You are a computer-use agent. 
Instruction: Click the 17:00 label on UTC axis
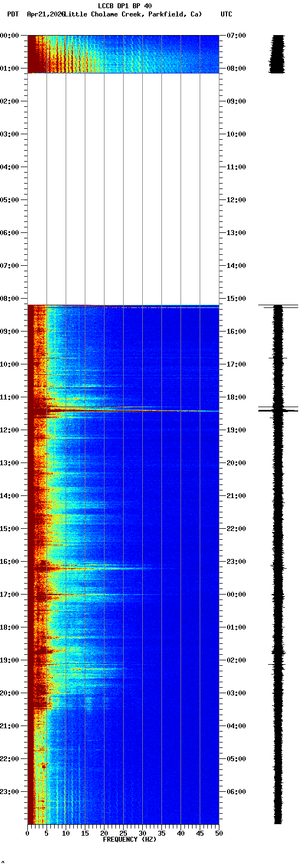236,364
